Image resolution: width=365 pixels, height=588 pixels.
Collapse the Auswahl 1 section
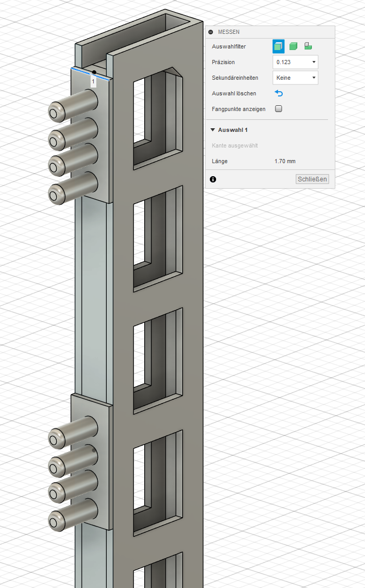(x=213, y=130)
